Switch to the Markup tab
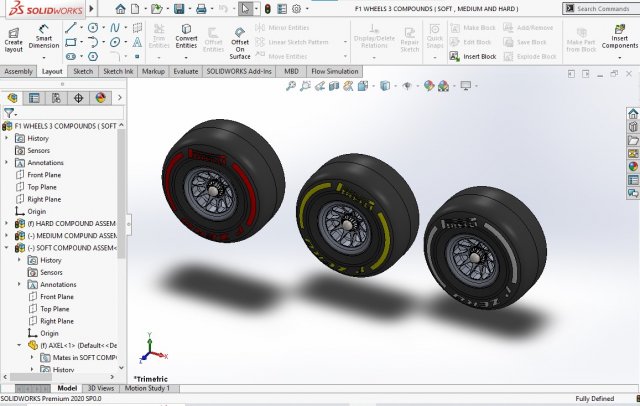The width and height of the screenshot is (640, 406). [x=153, y=71]
